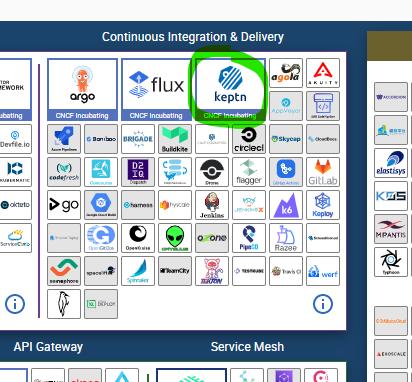Select the Ozone tile
This screenshot has height=382, width=412.
click(x=212, y=238)
